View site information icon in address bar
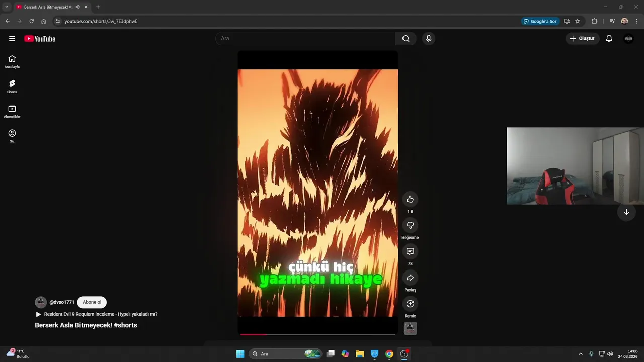The height and width of the screenshot is (362, 644). coord(58,21)
